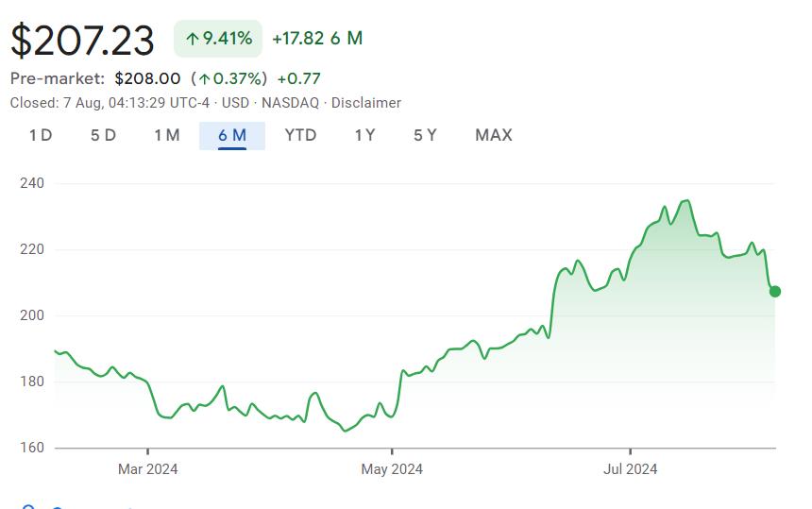Open the 1 M chart range
Screen dimensions: 812x509
167,135
